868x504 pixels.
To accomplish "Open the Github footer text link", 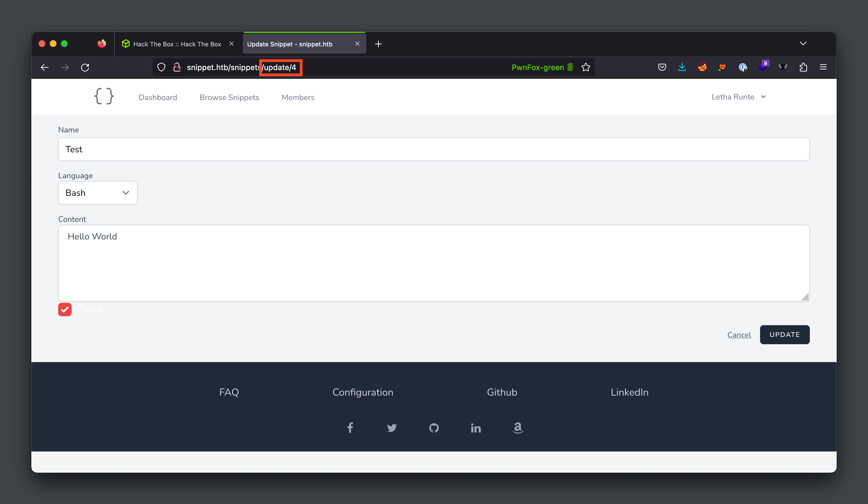I will point(502,392).
